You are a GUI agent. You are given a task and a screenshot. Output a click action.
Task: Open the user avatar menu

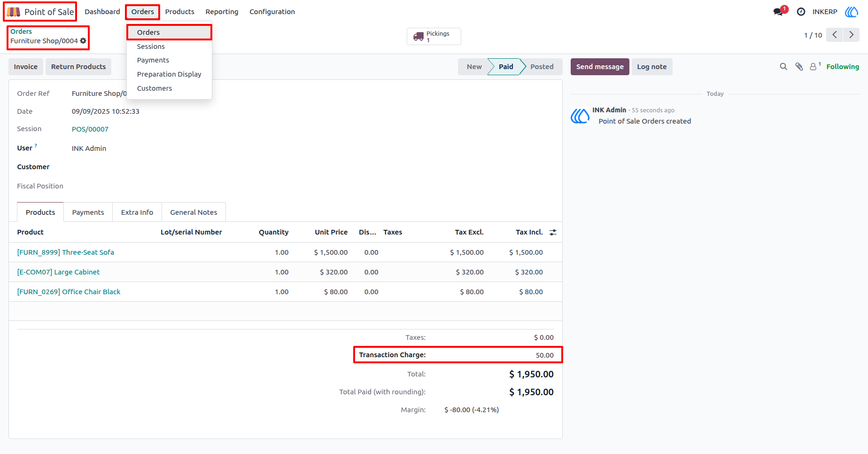[852, 12]
